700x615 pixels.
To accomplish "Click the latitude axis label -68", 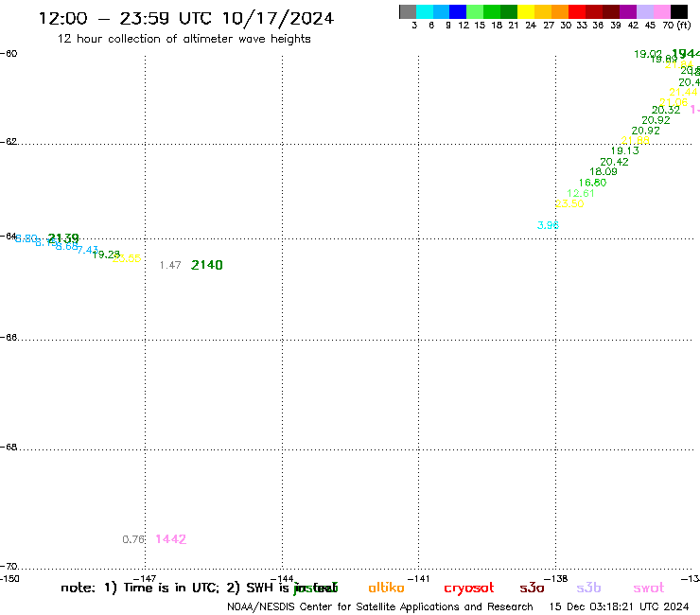I will (9, 448).
